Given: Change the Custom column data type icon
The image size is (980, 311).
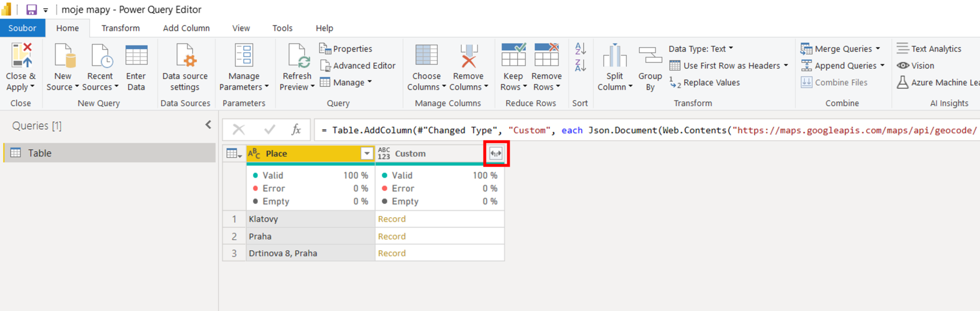Looking at the screenshot, I should (384, 154).
